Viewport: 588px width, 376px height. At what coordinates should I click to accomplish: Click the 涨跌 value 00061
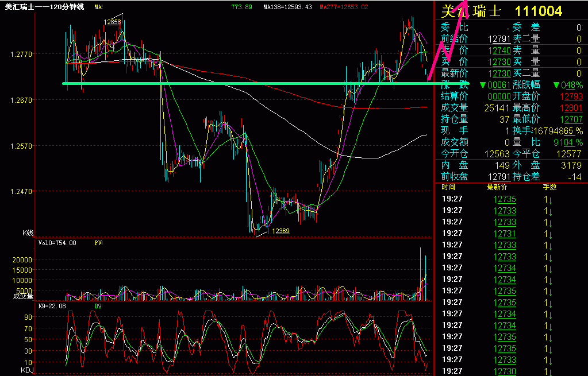(499, 85)
